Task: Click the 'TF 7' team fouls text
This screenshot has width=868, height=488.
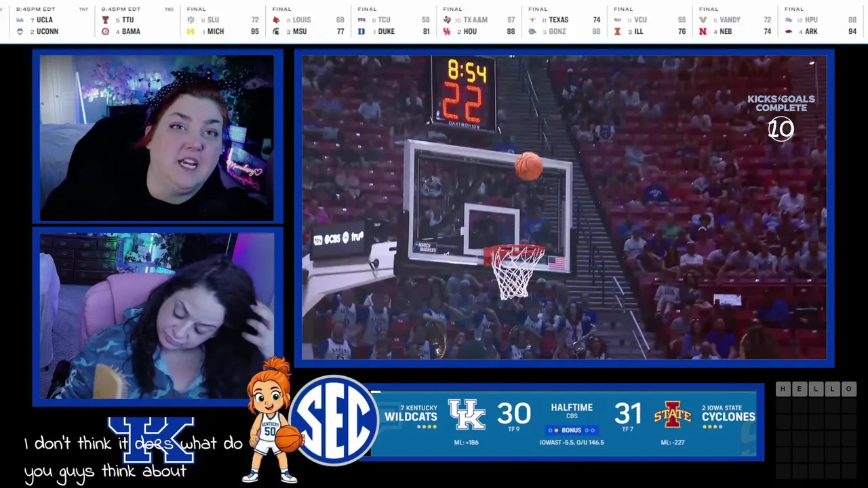Action: 628,429
